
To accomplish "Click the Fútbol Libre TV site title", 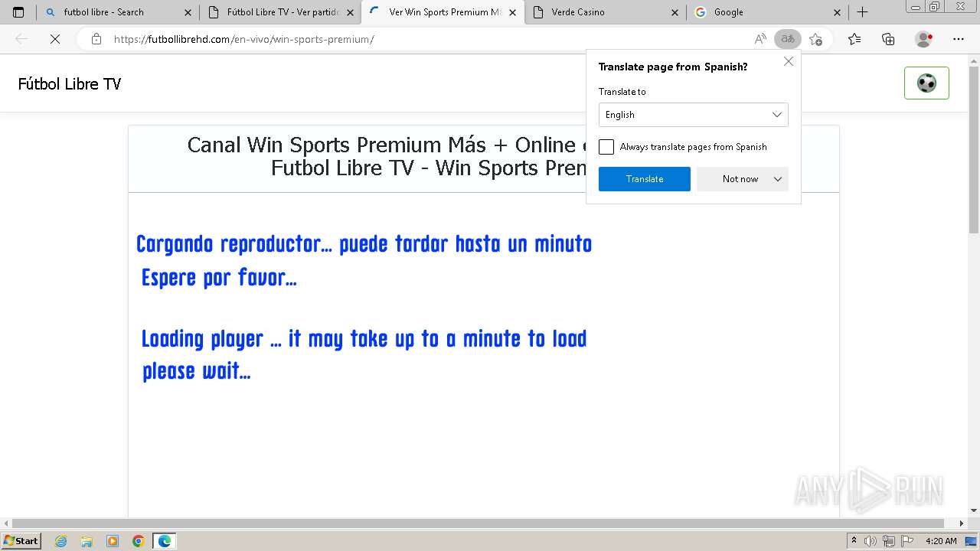I will click(x=70, y=84).
